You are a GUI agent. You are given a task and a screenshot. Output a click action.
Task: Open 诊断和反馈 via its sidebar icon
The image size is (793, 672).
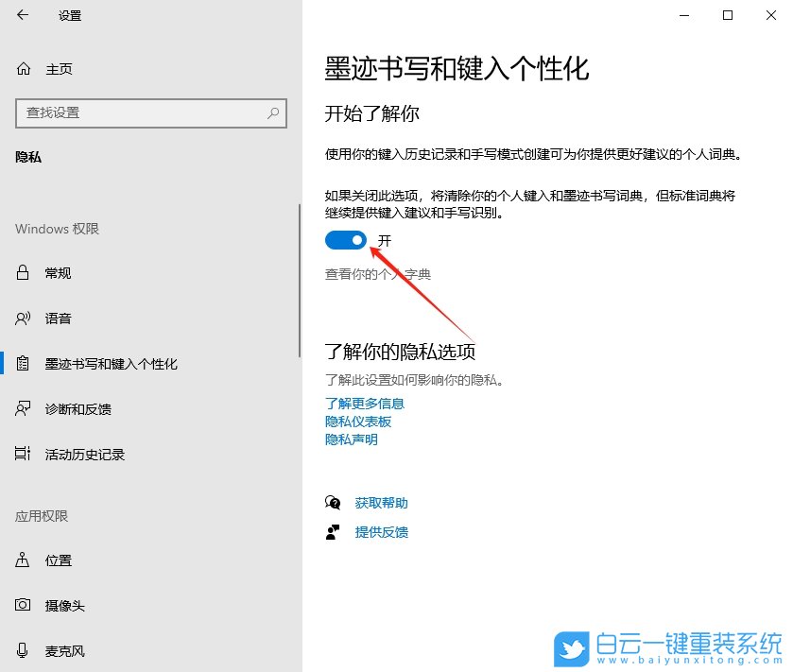(21, 408)
